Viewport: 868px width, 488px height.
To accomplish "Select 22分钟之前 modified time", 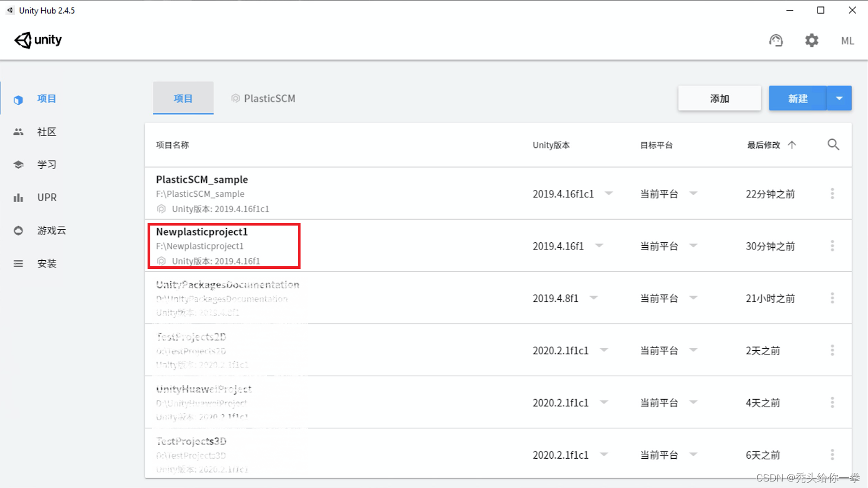I will tap(770, 194).
